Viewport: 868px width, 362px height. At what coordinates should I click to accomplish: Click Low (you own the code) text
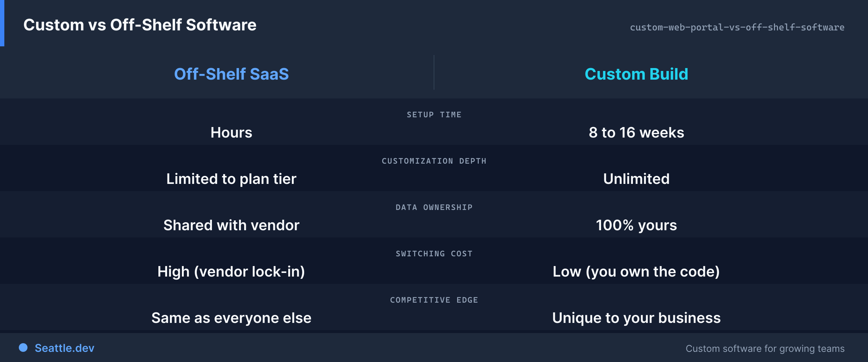tap(637, 271)
